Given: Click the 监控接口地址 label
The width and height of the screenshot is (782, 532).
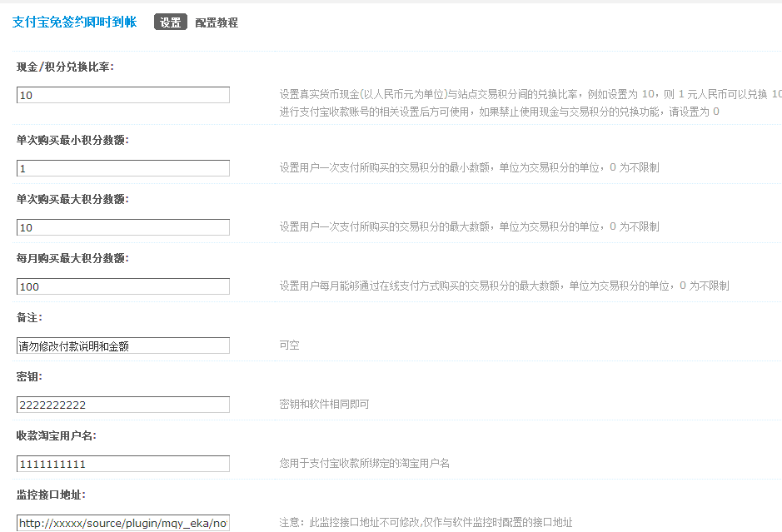Looking at the screenshot, I should pos(51,495).
